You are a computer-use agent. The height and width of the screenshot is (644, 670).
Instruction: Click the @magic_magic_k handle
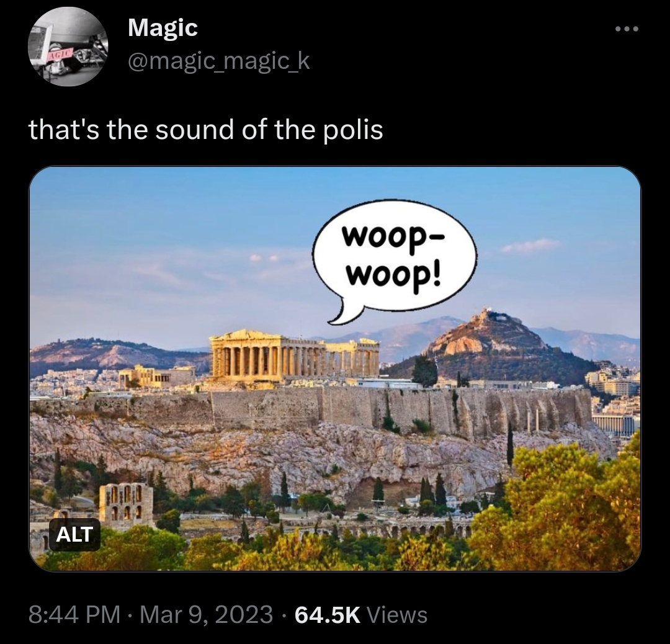pyautogui.click(x=219, y=61)
